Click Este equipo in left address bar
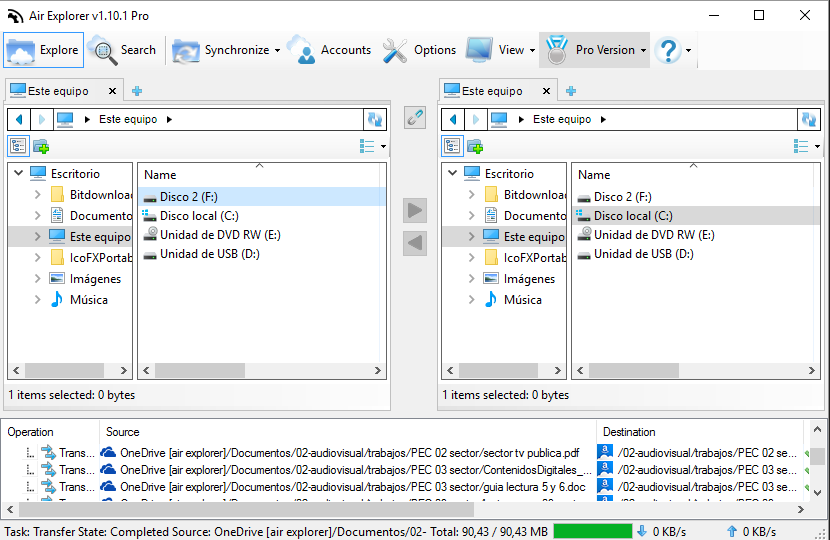Image resolution: width=830 pixels, height=540 pixels. point(128,119)
